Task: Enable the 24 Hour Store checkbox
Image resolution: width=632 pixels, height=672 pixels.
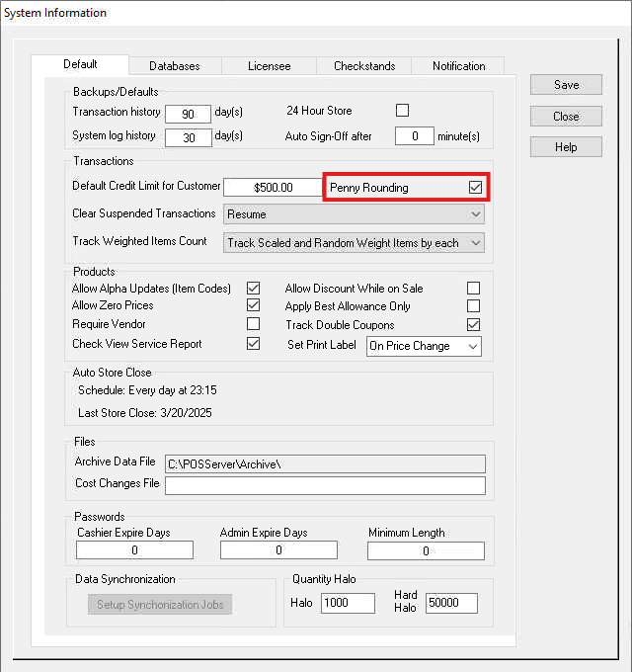Action: click(402, 111)
